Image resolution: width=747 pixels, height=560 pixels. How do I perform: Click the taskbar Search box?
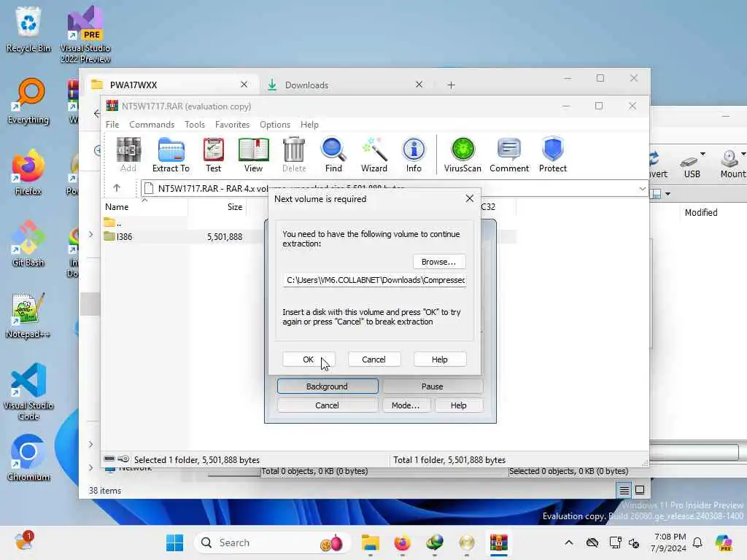coord(273,542)
